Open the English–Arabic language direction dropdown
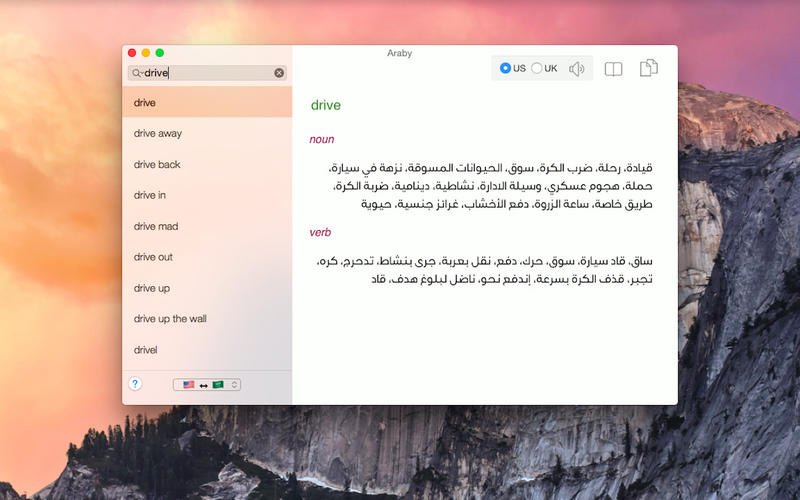 (x=207, y=384)
